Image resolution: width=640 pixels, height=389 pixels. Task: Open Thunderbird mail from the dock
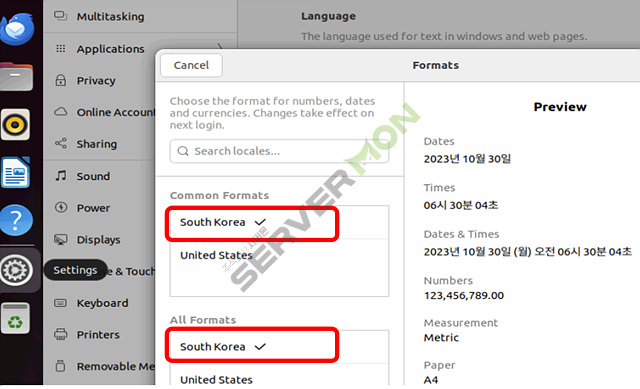click(x=17, y=28)
